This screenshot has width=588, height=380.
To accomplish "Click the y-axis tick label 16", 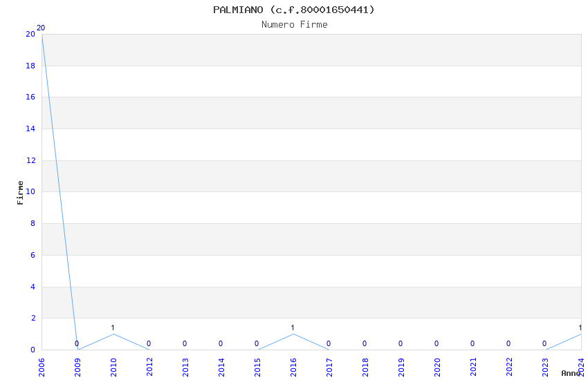I will 30,97.
